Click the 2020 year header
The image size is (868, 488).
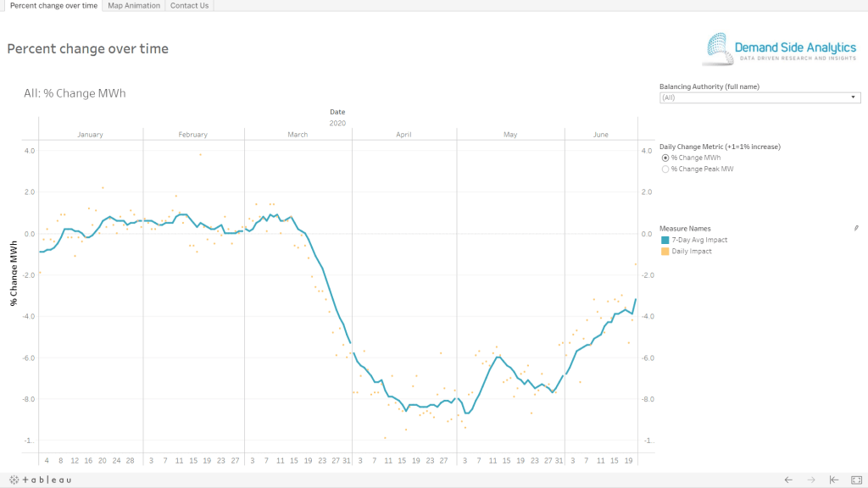[337, 124]
